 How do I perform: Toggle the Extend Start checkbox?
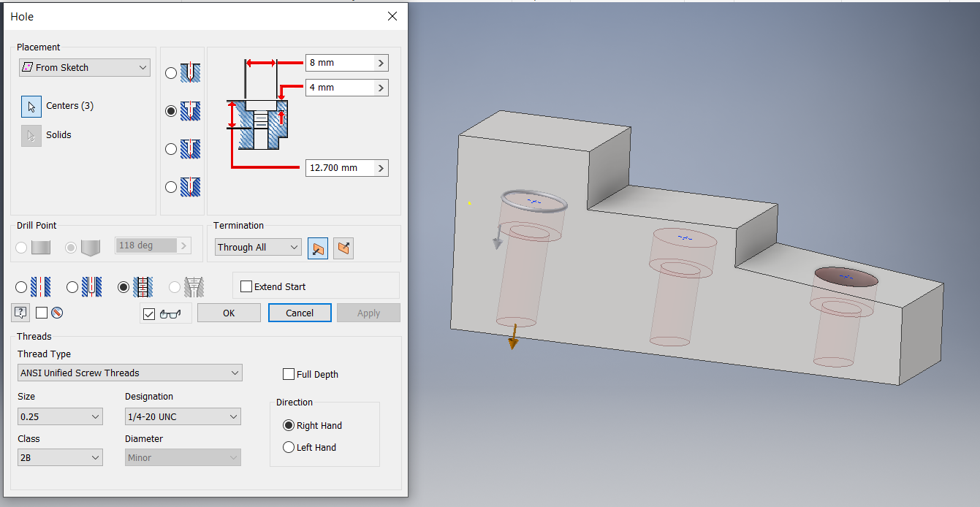tap(246, 286)
